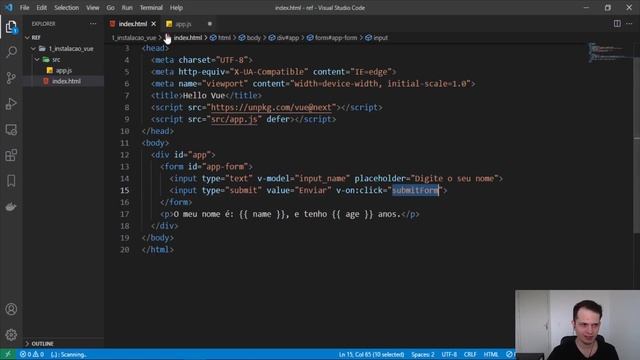Screen dimensions: 640x360
Task: Switch to the app.js tab
Action: click(x=182, y=24)
